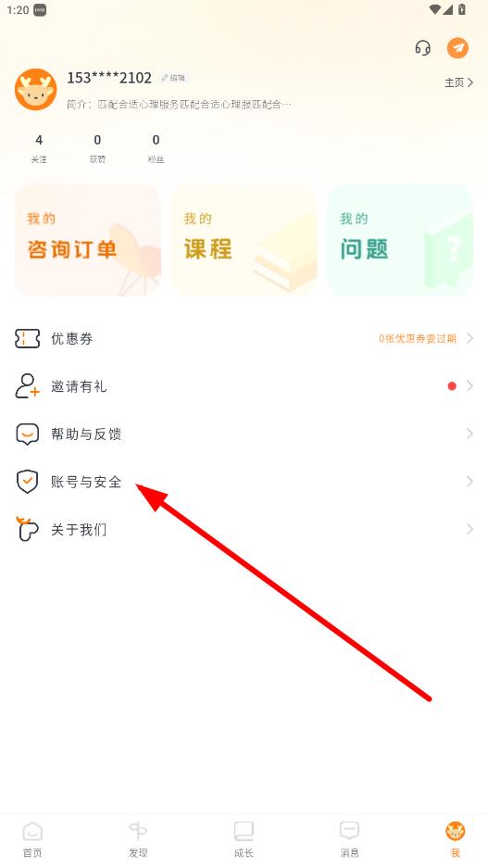Expand the 优惠券 row chevron arrow

point(469,338)
